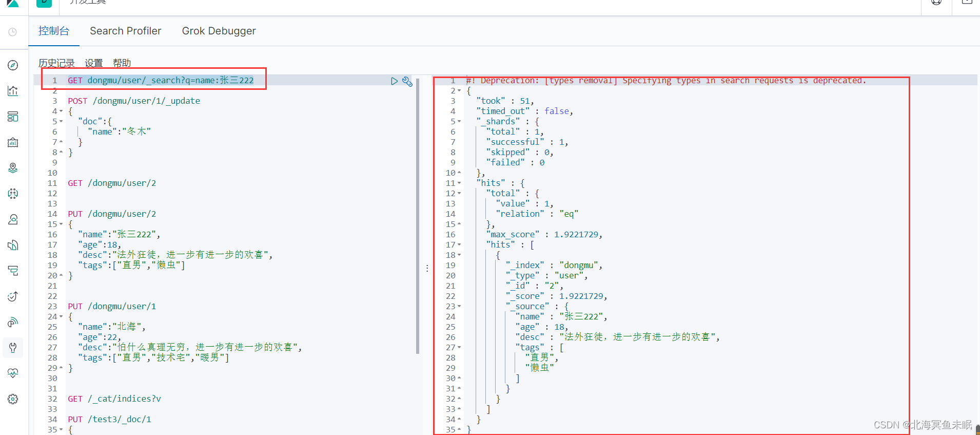Image resolution: width=980 pixels, height=435 pixels.
Task: Open Discover via the compass icon
Action: coord(13,65)
